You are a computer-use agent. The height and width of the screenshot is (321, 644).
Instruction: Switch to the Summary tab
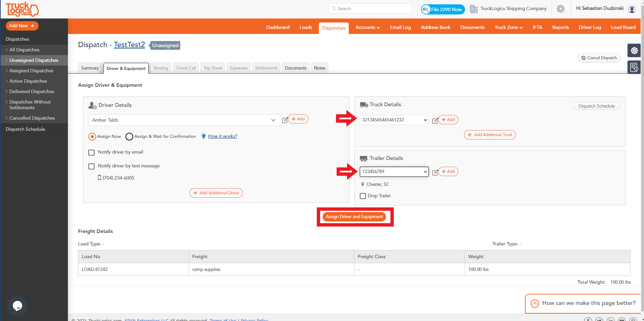click(90, 68)
